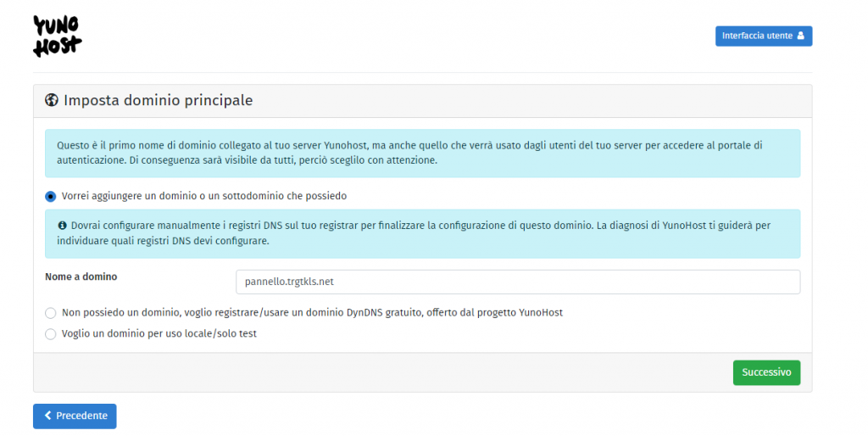Click the first-domain explanation info box

tap(422, 153)
